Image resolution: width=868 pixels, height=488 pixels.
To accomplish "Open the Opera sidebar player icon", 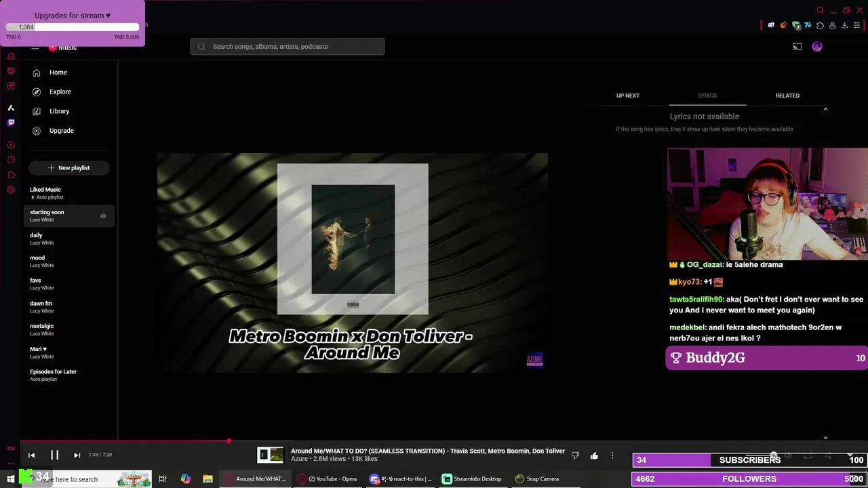I will (x=11, y=145).
